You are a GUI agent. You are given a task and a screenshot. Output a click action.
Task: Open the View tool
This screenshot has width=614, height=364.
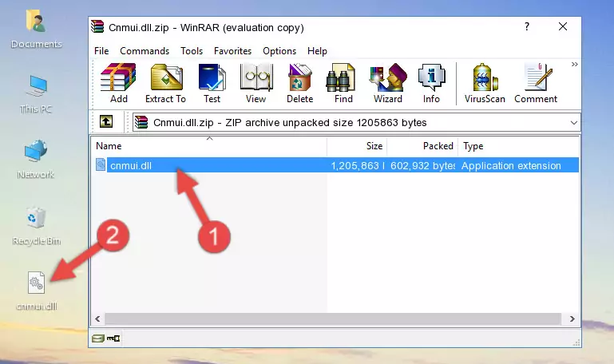(x=256, y=83)
